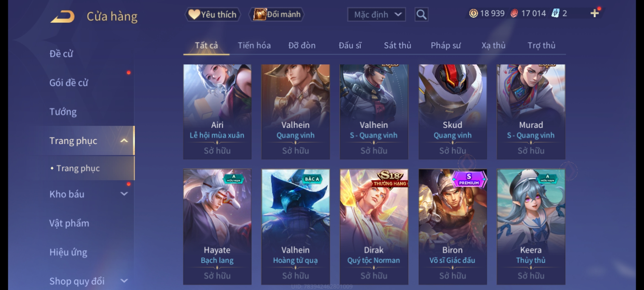Open Đổi mảnh fragment exchange button

[277, 15]
